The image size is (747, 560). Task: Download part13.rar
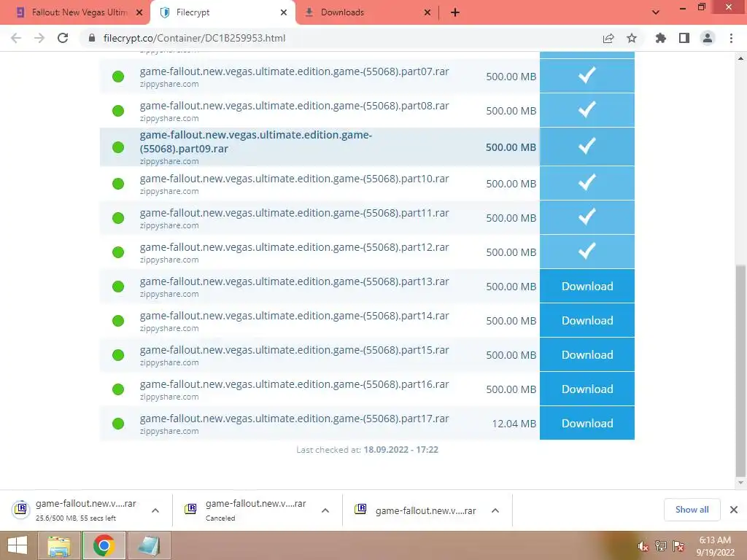point(587,286)
